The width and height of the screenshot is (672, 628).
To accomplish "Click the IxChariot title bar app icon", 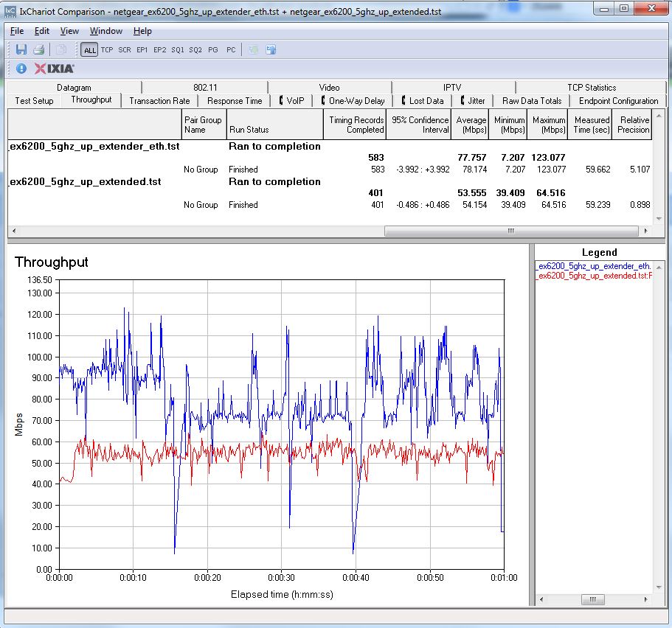I will pos(10,12).
